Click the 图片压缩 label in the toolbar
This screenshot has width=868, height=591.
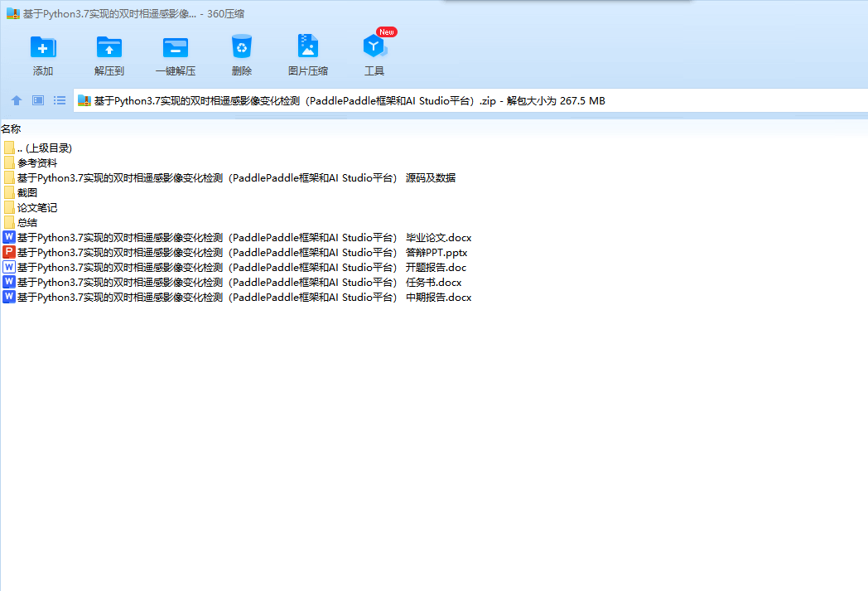pyautogui.click(x=308, y=71)
